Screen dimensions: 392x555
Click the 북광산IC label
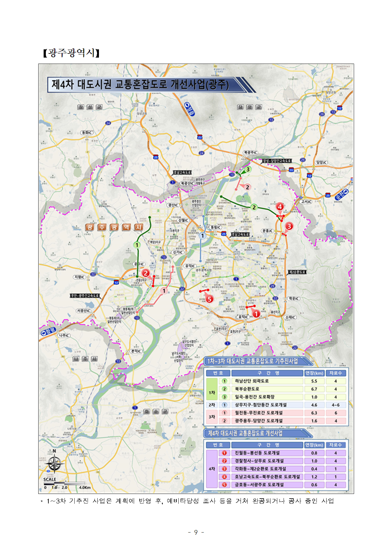pyautogui.click(x=187, y=183)
